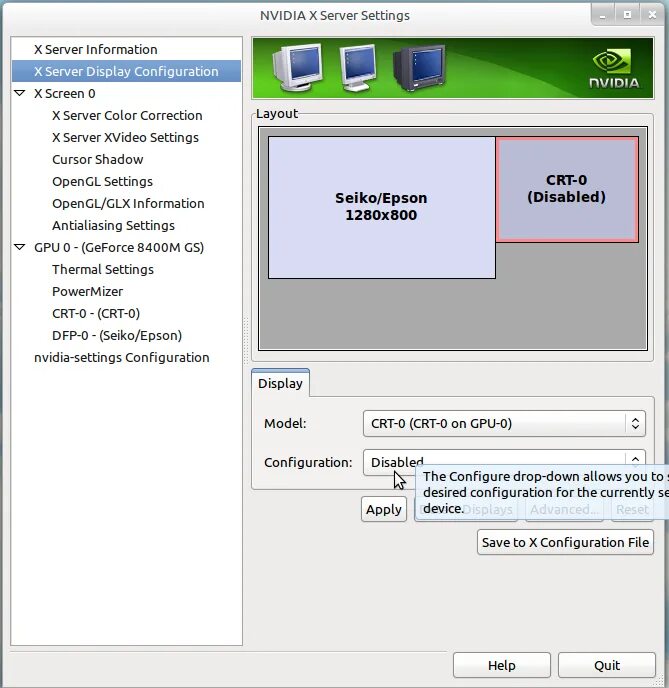The image size is (669, 688).
Task: Open X Server Information page
Action: pyautogui.click(x=96, y=50)
